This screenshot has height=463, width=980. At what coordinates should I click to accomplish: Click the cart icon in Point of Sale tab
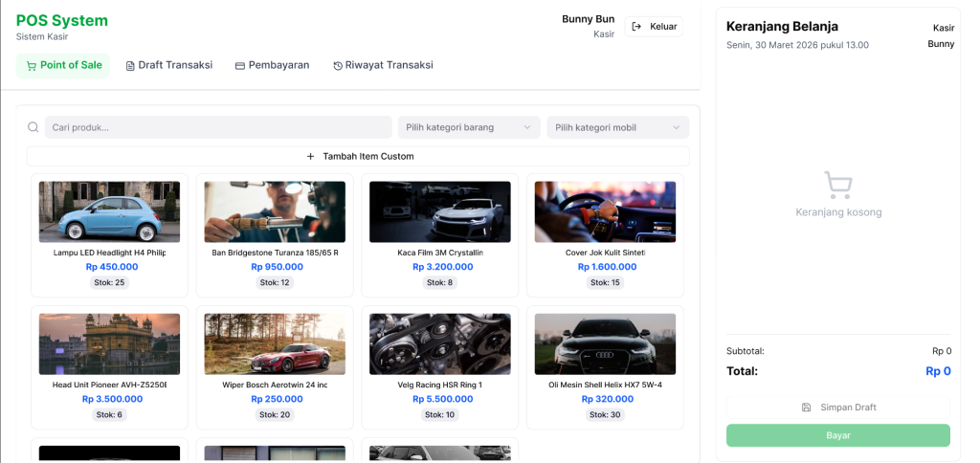[x=31, y=66]
